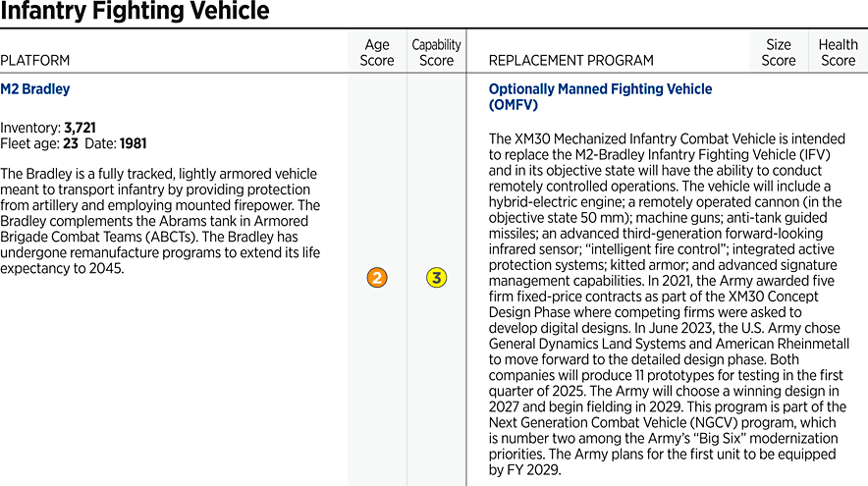868x486 pixels.
Task: Select the Age Score column header
Action: (377, 53)
